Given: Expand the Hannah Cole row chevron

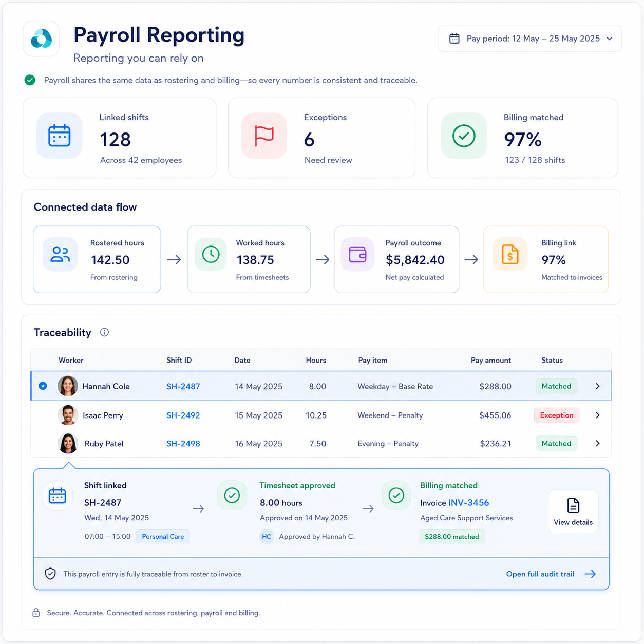Looking at the screenshot, I should click(x=597, y=386).
